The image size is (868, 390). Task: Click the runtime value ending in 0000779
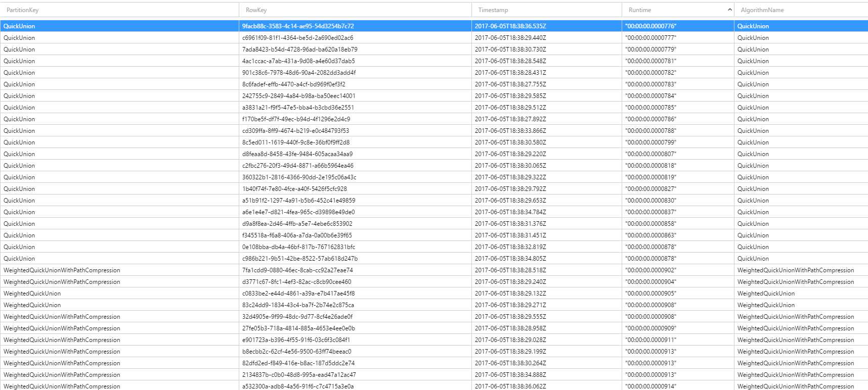click(x=650, y=50)
